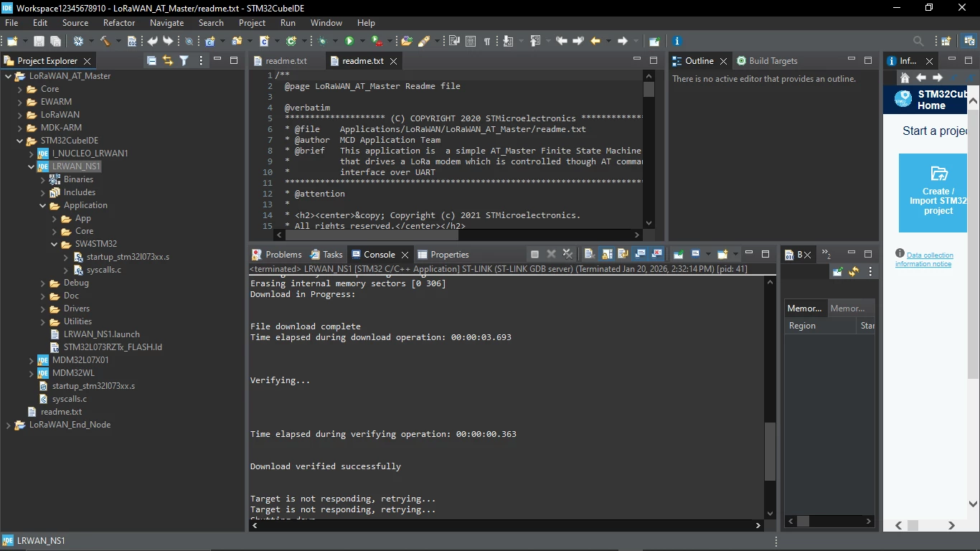Toggle Show Whitespace Characters pilcrow icon

(487, 41)
